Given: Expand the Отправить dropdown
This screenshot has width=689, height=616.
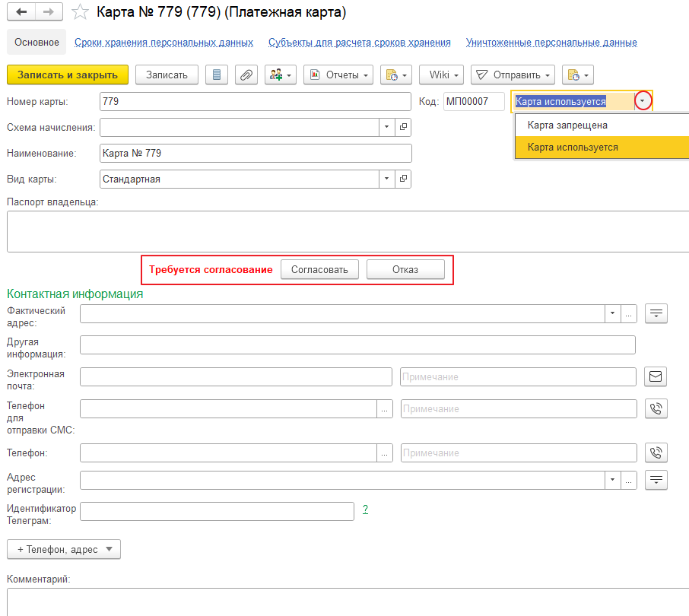Looking at the screenshot, I should 513,75.
